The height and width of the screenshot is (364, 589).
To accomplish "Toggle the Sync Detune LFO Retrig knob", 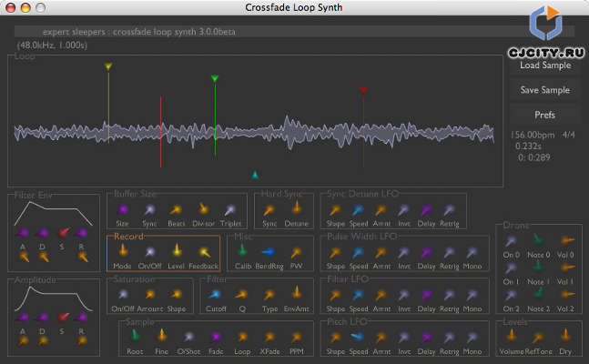I will coord(450,210).
